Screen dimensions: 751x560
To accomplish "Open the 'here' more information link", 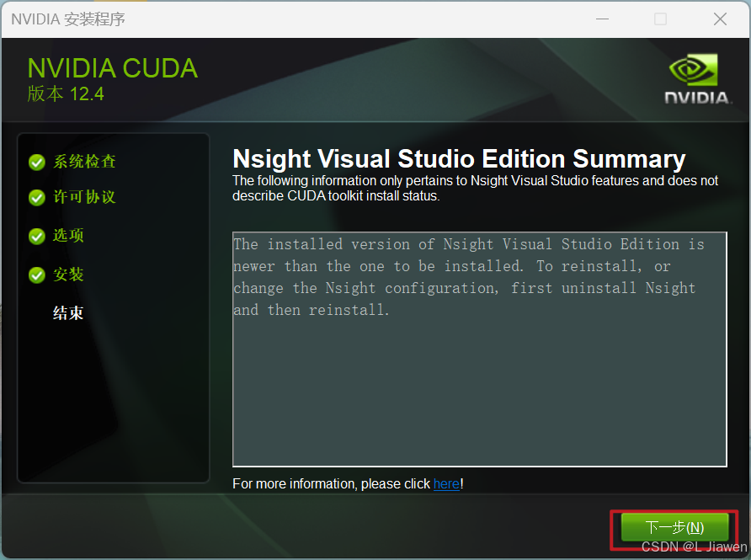I will pyautogui.click(x=446, y=484).
